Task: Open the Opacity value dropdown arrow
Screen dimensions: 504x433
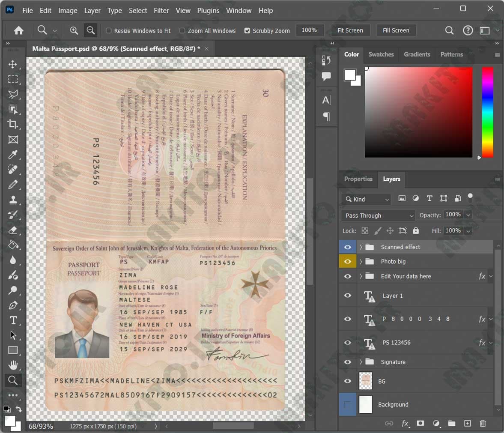Action: (468, 215)
